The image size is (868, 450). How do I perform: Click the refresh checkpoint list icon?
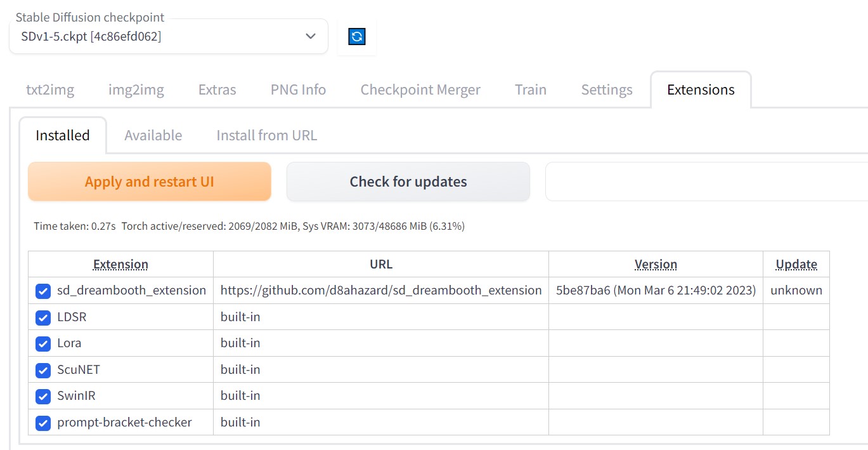[x=357, y=37]
